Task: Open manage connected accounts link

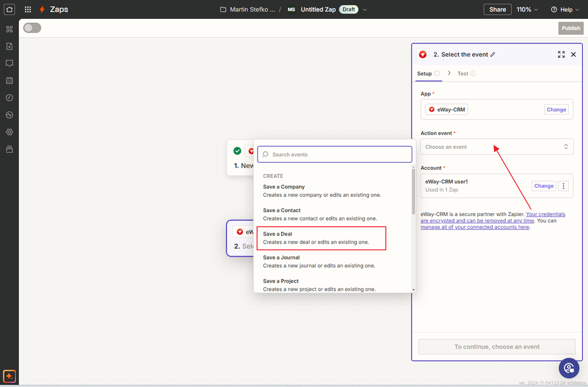Action: [475, 227]
